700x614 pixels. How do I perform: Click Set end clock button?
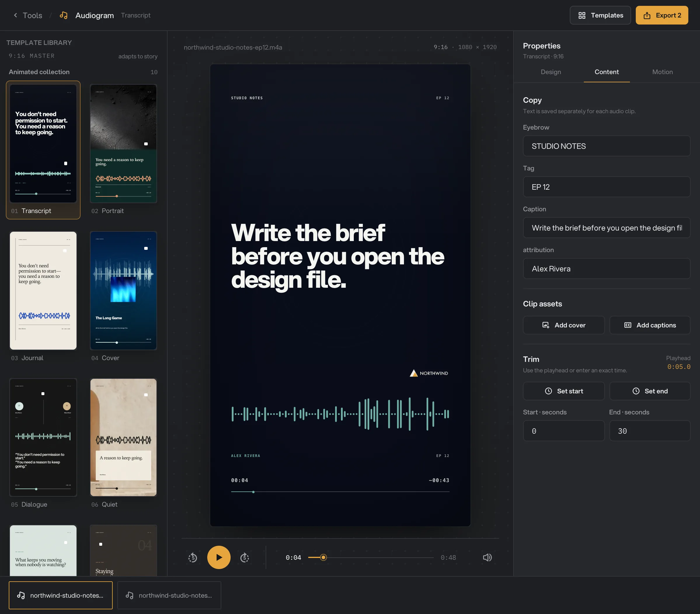[650, 391]
